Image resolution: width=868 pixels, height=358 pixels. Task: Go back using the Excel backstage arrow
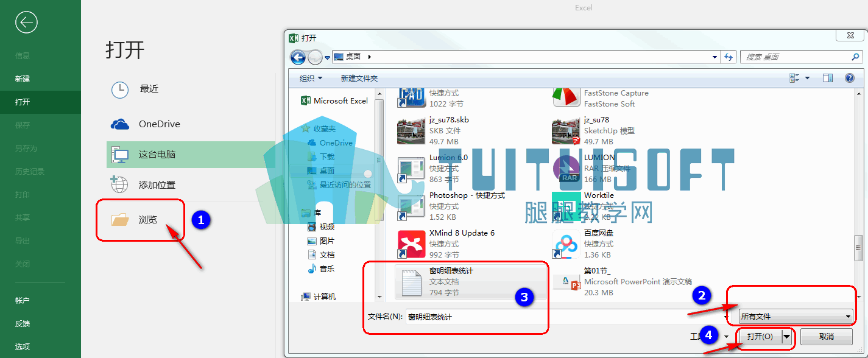point(27,23)
